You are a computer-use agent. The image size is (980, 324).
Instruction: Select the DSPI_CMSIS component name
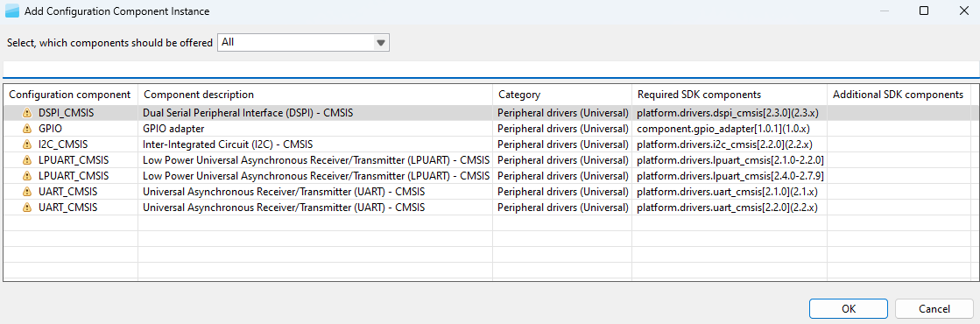[66, 113]
